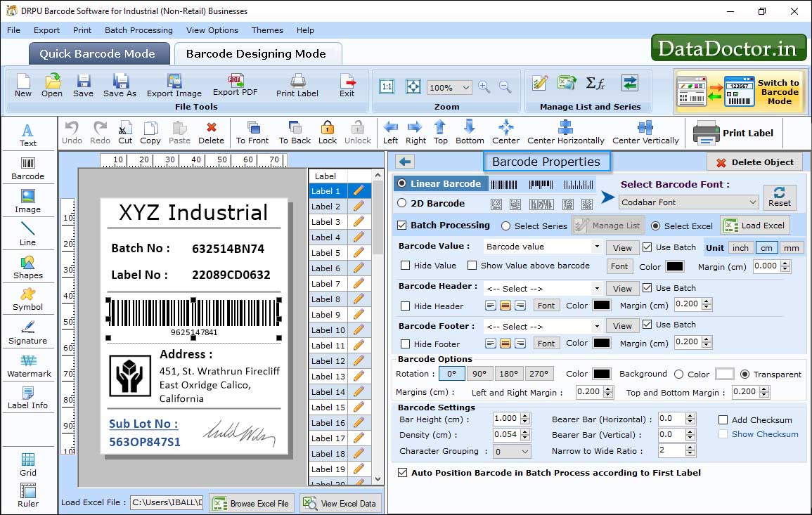Viewport: 812px width, 515px height.
Task: Open the Barcode Header dropdown
Action: pyautogui.click(x=597, y=288)
